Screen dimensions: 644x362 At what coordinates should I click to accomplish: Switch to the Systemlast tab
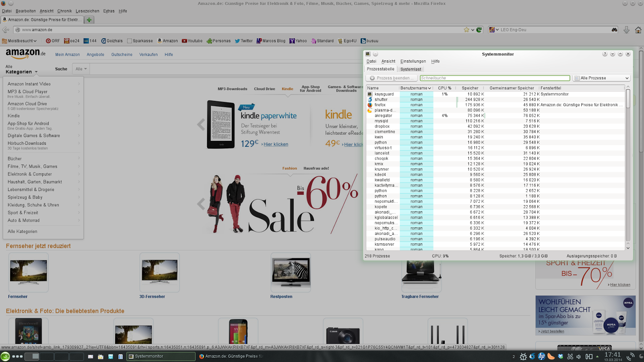click(x=411, y=69)
